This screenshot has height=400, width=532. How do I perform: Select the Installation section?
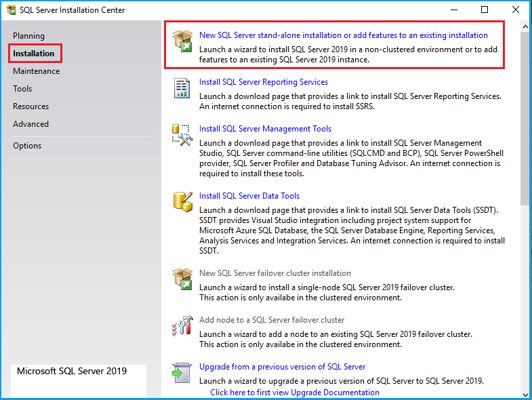pyautogui.click(x=33, y=54)
